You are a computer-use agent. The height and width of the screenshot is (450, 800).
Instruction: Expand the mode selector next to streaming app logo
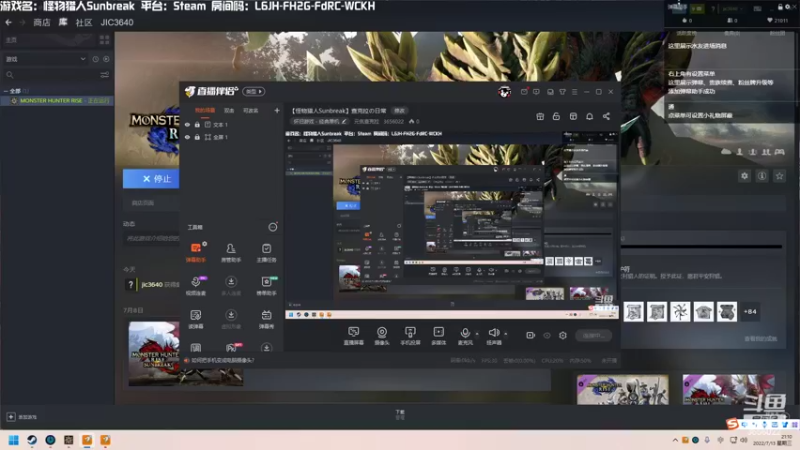254,92
